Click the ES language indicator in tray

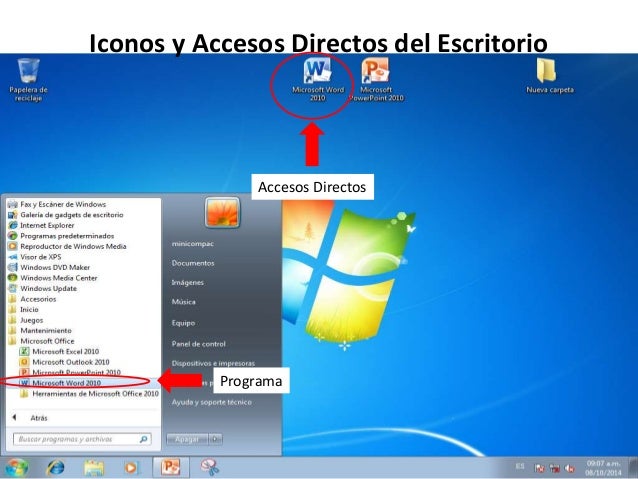click(520, 466)
